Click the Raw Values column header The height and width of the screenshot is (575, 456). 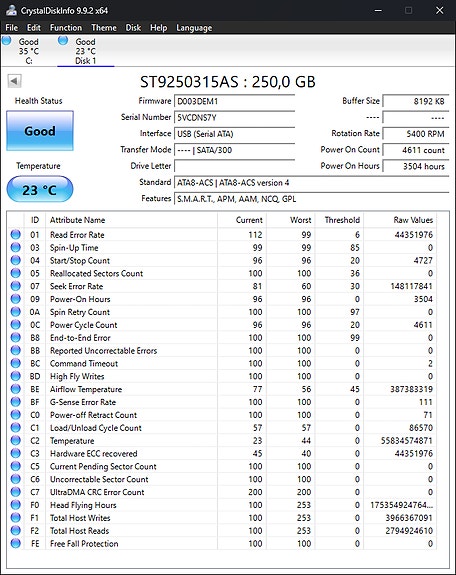coord(400,220)
